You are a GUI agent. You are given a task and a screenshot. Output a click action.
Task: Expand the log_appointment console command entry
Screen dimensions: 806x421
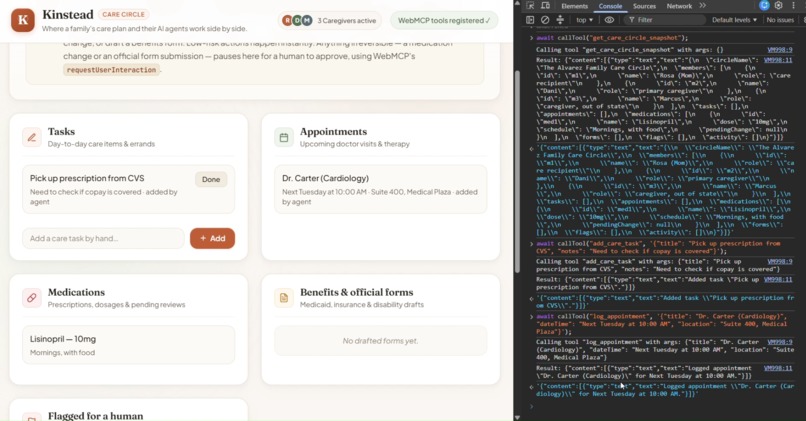[x=532, y=316]
